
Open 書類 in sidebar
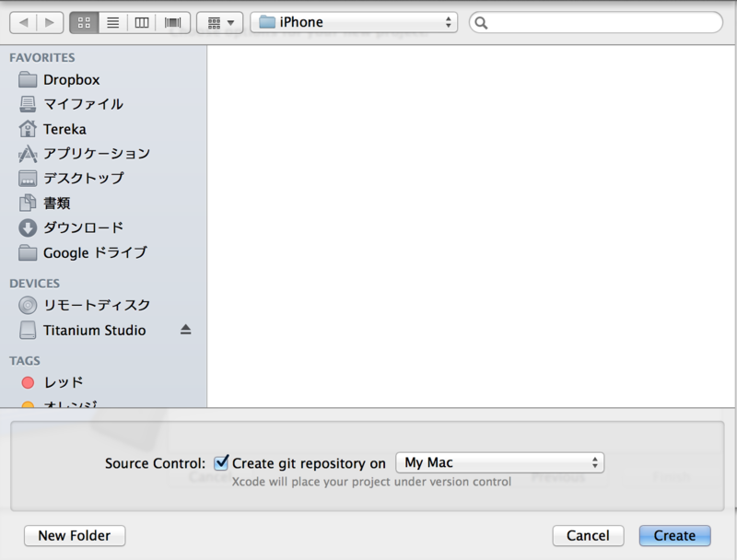[57, 204]
